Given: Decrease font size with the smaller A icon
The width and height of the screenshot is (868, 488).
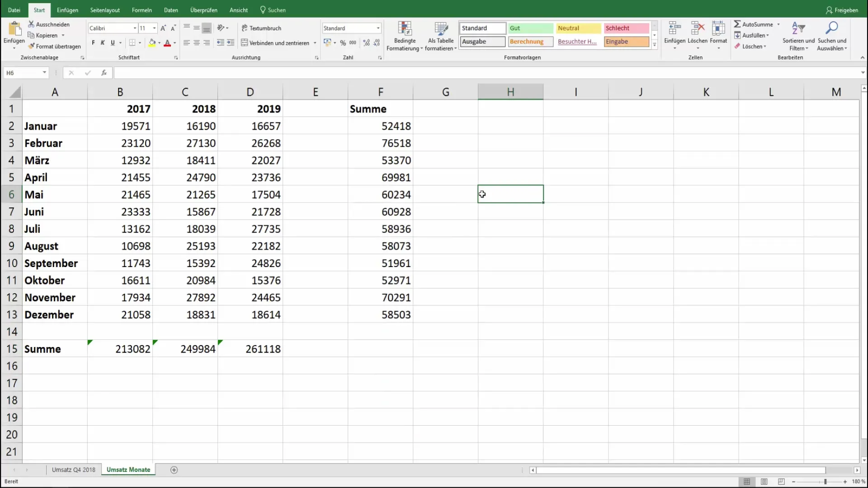Looking at the screenshot, I should (173, 28).
